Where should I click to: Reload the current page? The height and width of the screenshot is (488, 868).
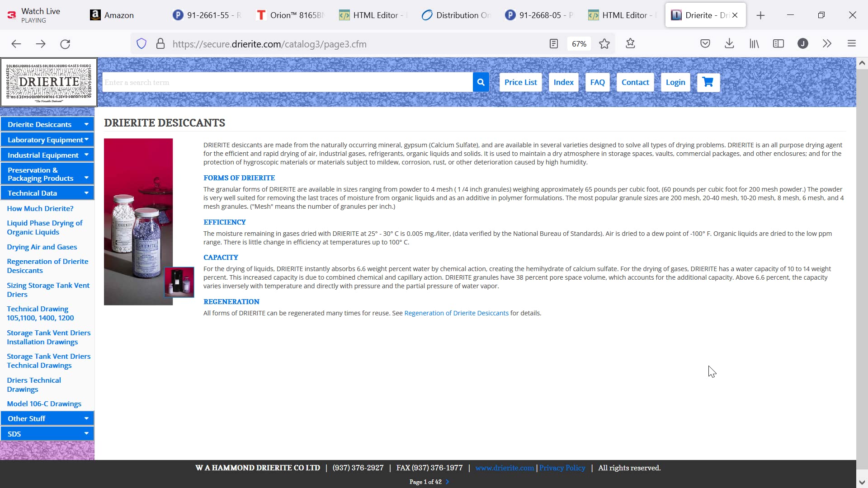[65, 44]
